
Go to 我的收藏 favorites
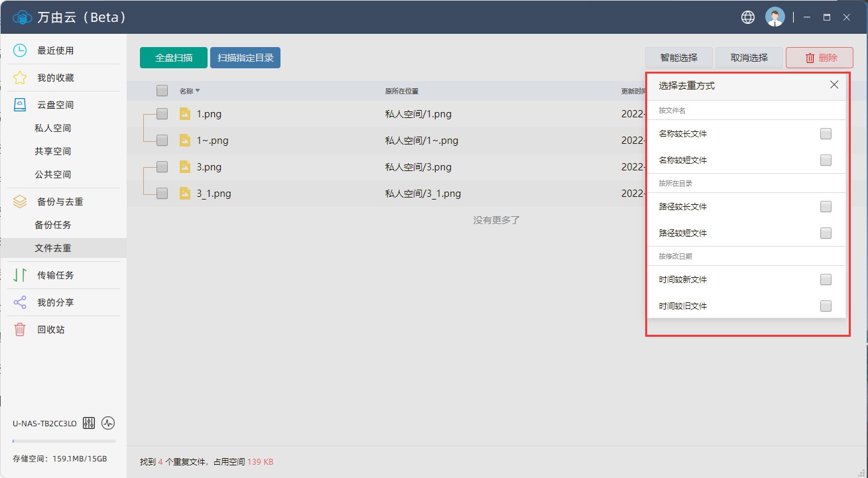55,78
